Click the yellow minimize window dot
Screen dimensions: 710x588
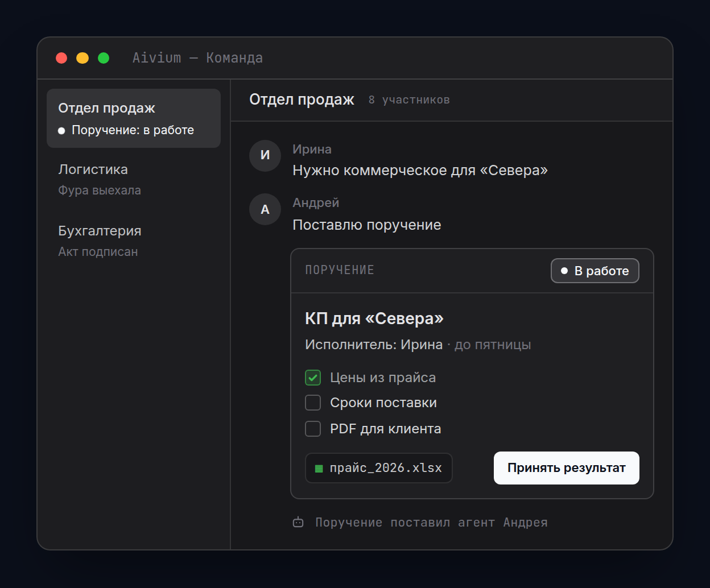tap(82, 58)
